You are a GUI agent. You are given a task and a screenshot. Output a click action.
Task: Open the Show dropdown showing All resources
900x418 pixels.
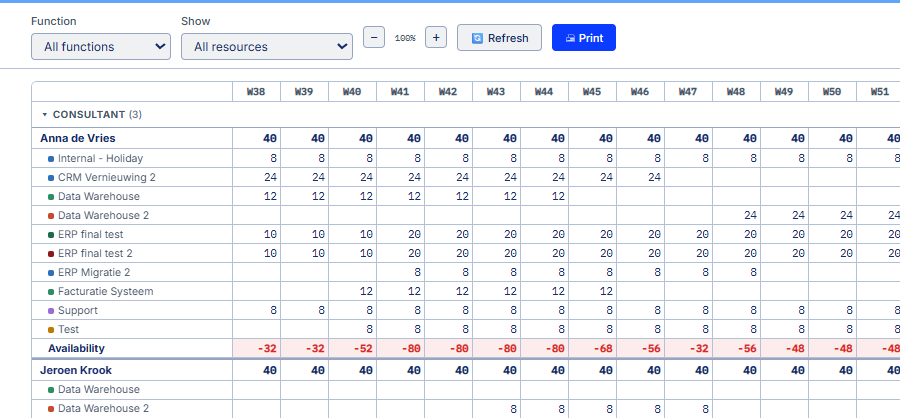(267, 47)
